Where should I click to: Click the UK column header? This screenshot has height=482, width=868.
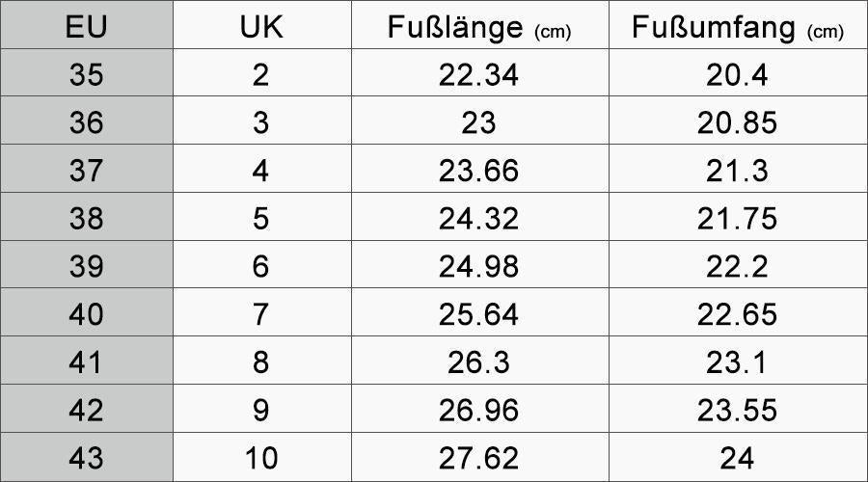(x=260, y=27)
